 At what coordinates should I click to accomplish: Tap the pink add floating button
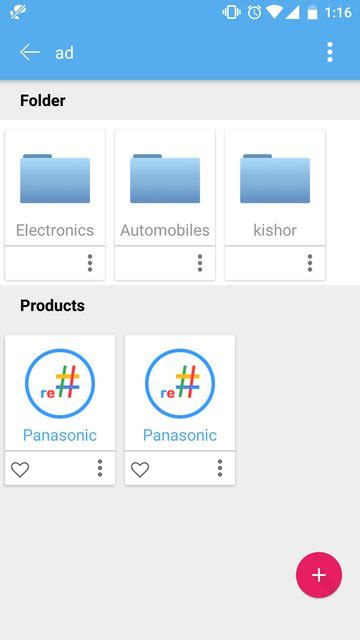(319, 575)
